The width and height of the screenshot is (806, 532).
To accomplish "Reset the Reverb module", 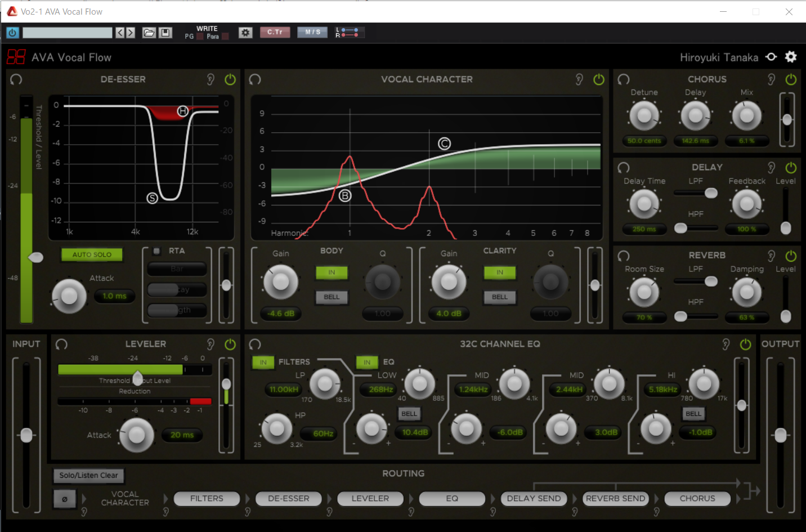I will pyautogui.click(x=624, y=256).
